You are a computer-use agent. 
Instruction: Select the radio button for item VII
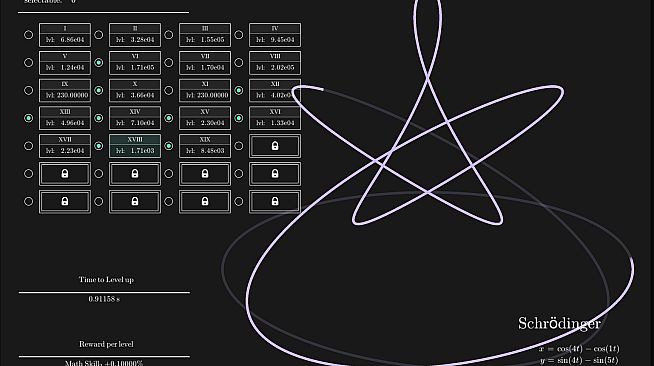169,63
